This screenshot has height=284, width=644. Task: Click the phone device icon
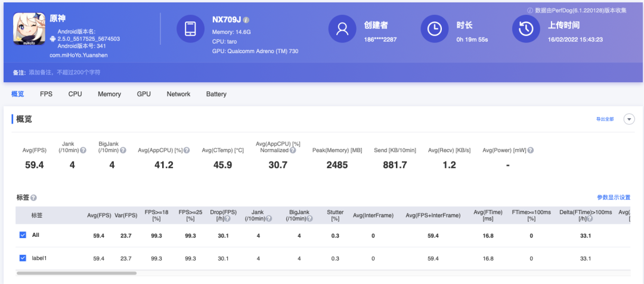(x=191, y=29)
